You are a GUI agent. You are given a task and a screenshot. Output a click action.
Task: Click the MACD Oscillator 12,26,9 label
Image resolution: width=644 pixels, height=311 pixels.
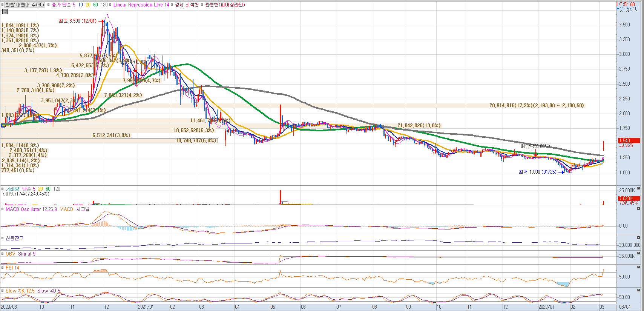[x=31, y=209]
